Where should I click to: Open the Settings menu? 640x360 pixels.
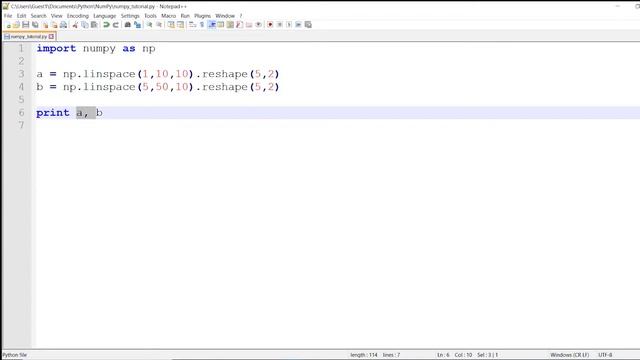[x=130, y=16]
